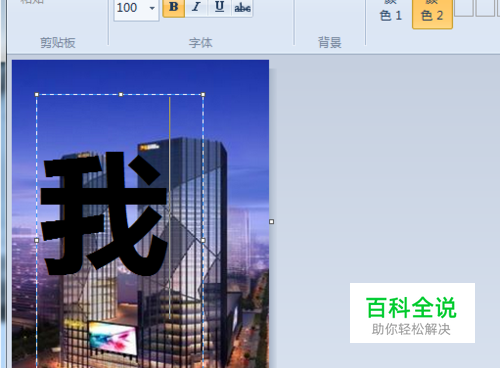Image resolution: width=500 pixels, height=368 pixels.
Task: Pick the first palette swatch beside 色 2
Action: click(464, 7)
